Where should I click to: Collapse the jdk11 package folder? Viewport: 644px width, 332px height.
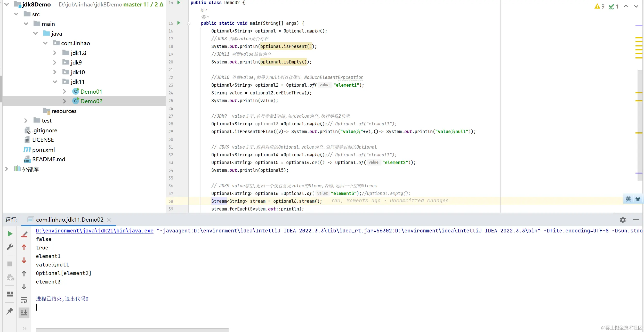coord(55,82)
